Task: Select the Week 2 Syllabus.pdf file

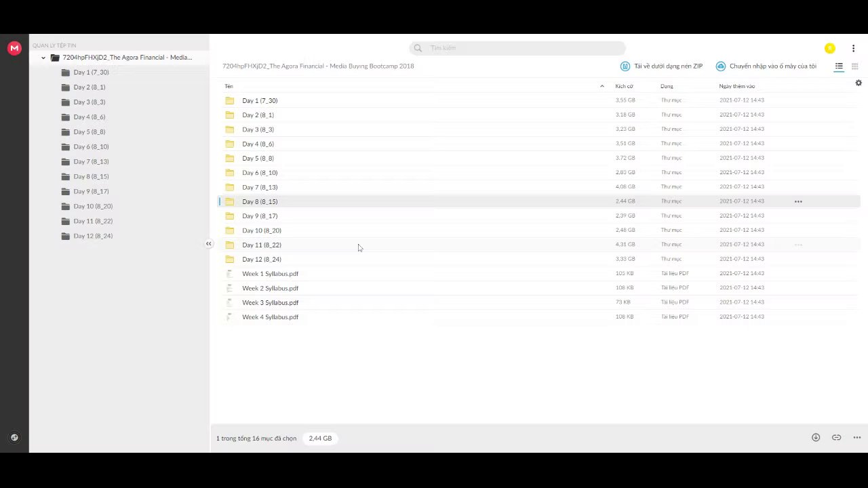Action: pos(538,288)
